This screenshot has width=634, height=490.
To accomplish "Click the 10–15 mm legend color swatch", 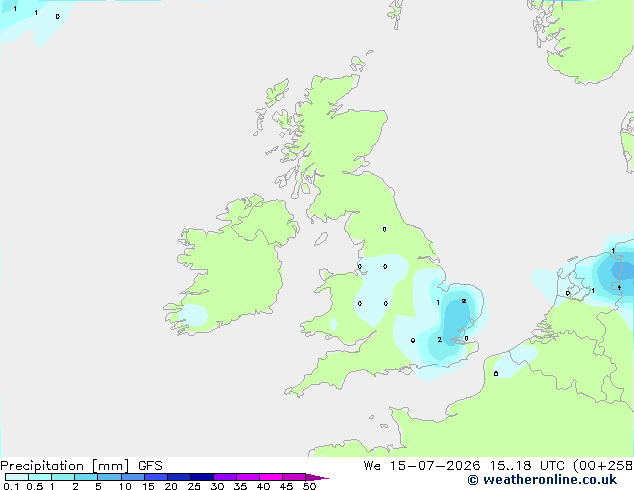I will [x=133, y=477].
